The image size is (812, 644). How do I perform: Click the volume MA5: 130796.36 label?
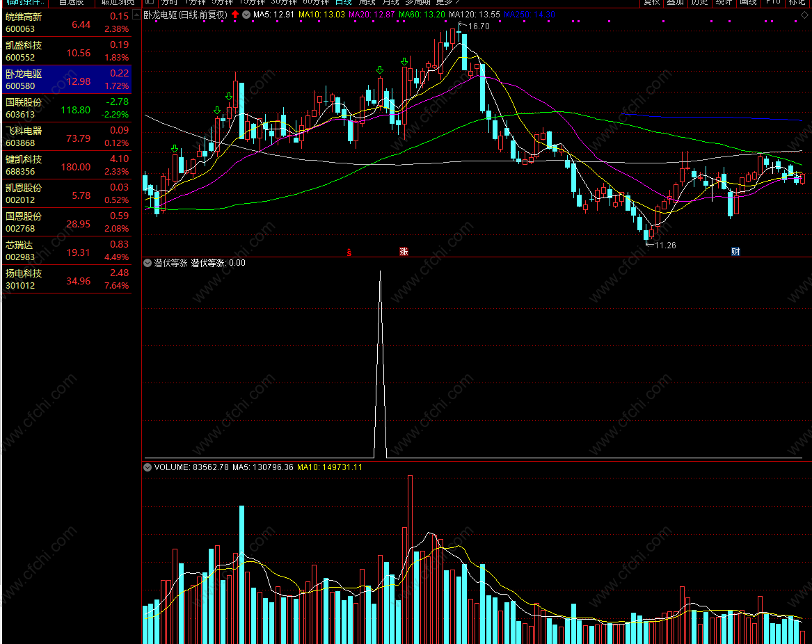(262, 467)
